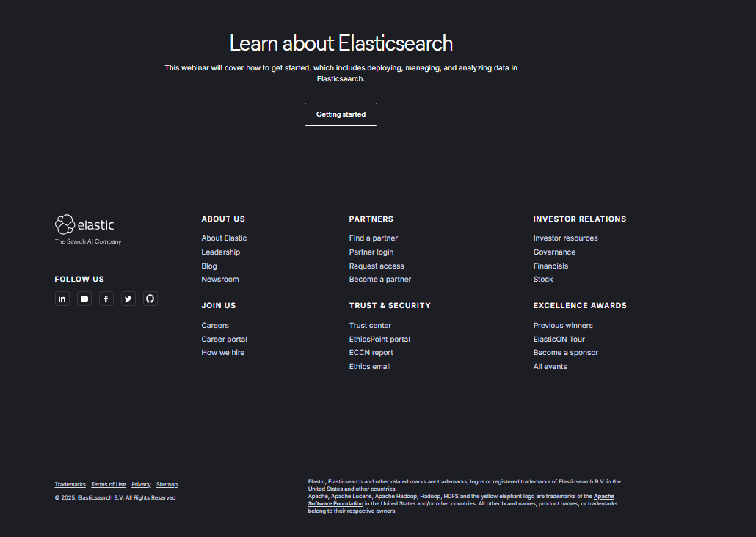
Task: Open the Career portal link
Action: coord(224,340)
